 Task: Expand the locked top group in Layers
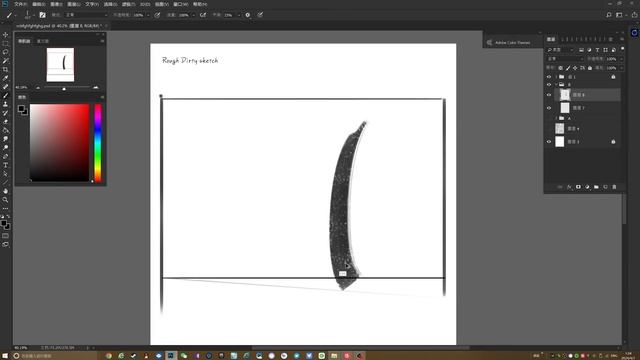click(556, 77)
